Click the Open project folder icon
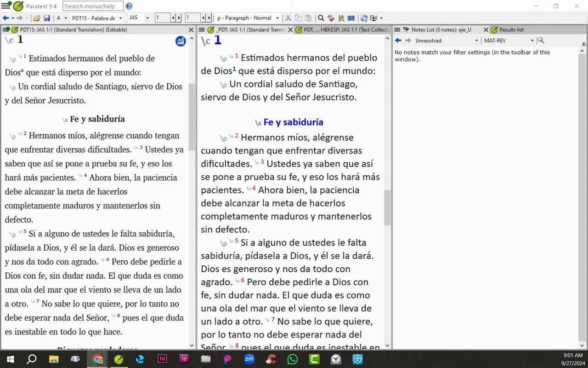588x368 pixels. coord(36,18)
